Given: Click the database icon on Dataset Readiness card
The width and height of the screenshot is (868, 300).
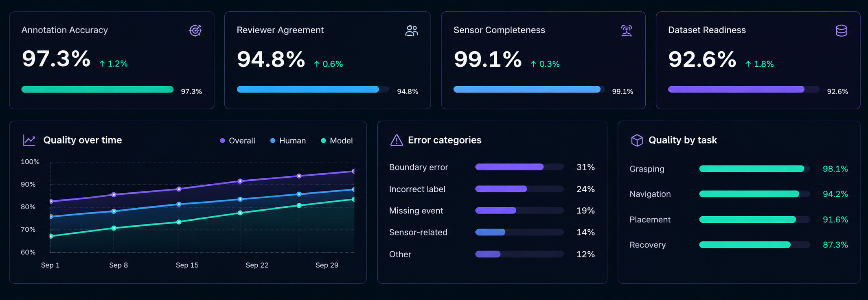Looking at the screenshot, I should coord(841,30).
